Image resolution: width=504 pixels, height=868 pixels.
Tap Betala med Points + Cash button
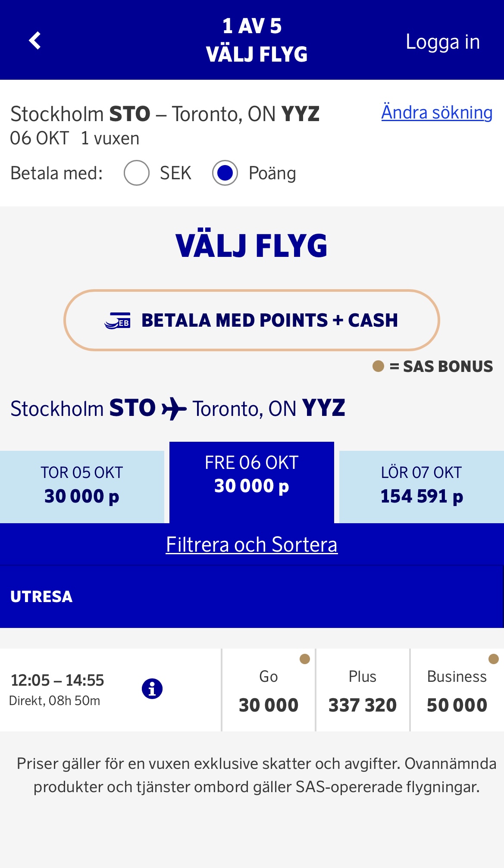pos(252,320)
